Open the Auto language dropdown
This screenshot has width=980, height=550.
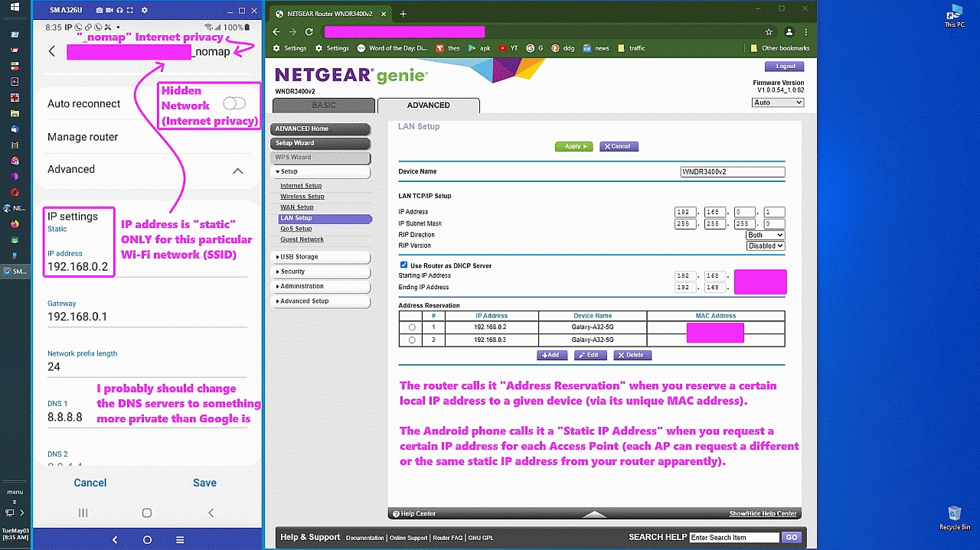tap(778, 103)
